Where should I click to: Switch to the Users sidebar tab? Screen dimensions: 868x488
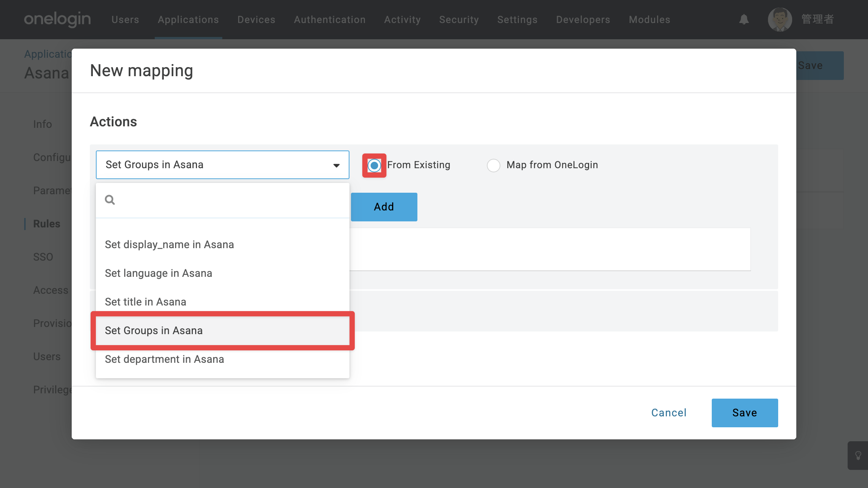tap(47, 356)
